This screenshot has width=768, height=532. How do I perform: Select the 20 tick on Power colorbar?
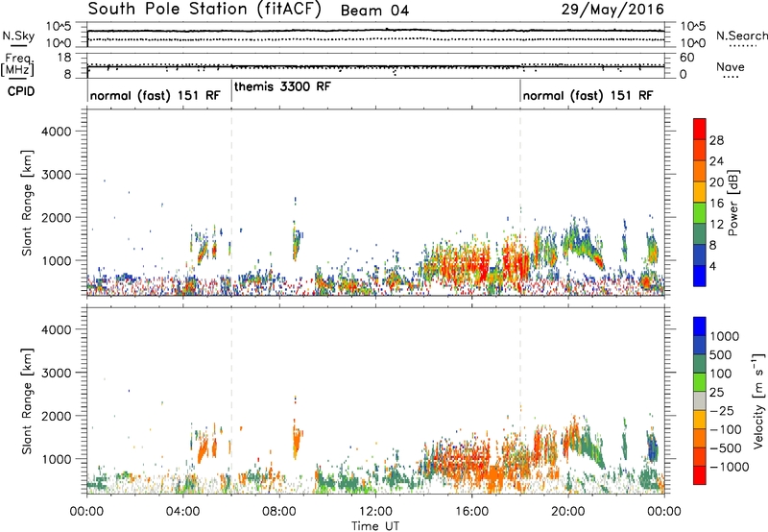coord(716,182)
